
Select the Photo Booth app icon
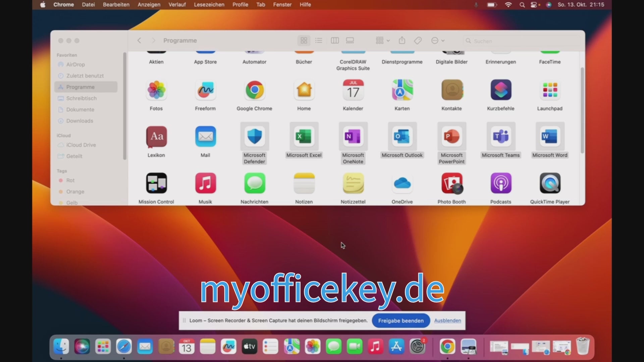[x=451, y=183]
